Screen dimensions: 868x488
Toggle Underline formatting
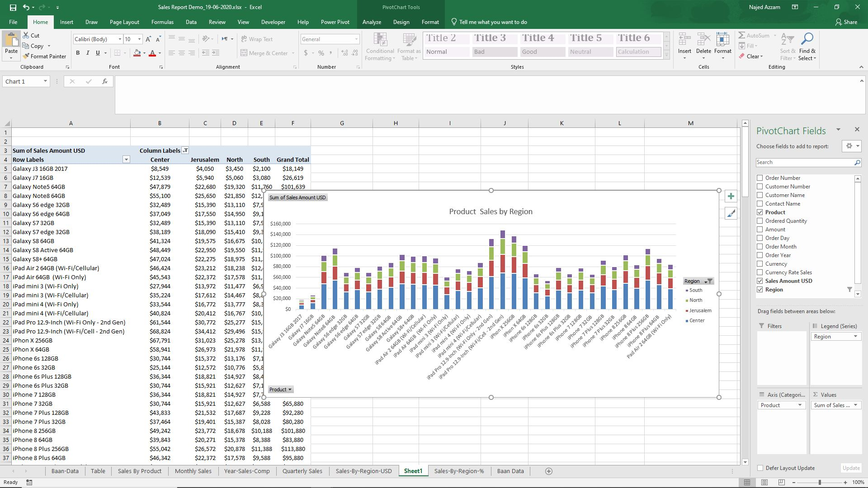click(98, 53)
